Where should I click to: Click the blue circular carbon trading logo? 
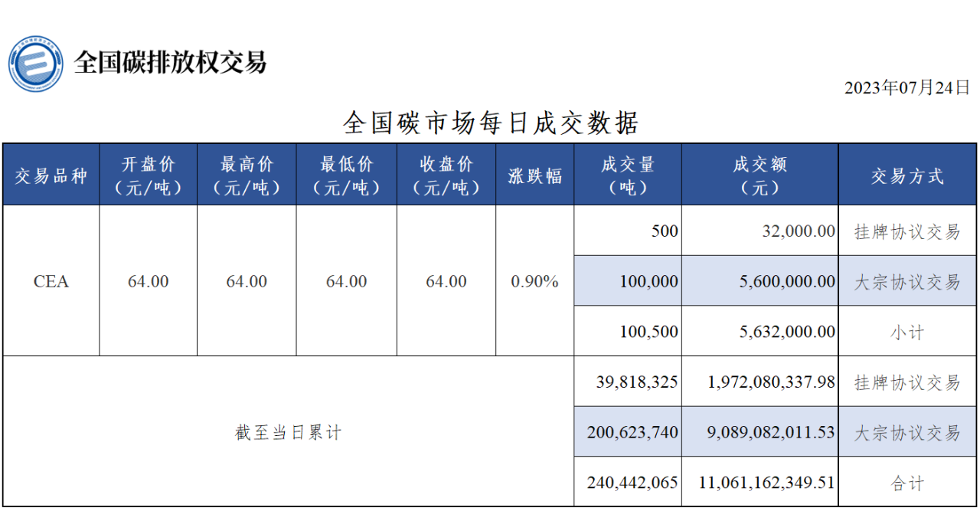[x=36, y=64]
